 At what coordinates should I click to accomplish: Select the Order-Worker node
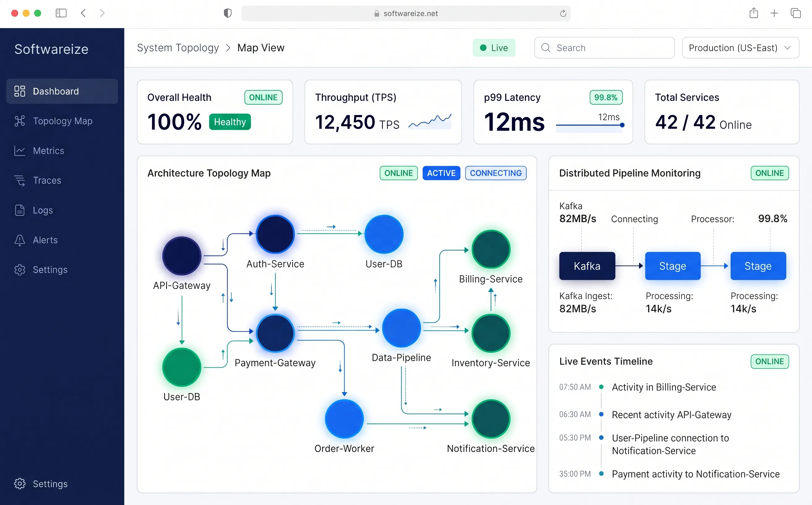tap(344, 419)
